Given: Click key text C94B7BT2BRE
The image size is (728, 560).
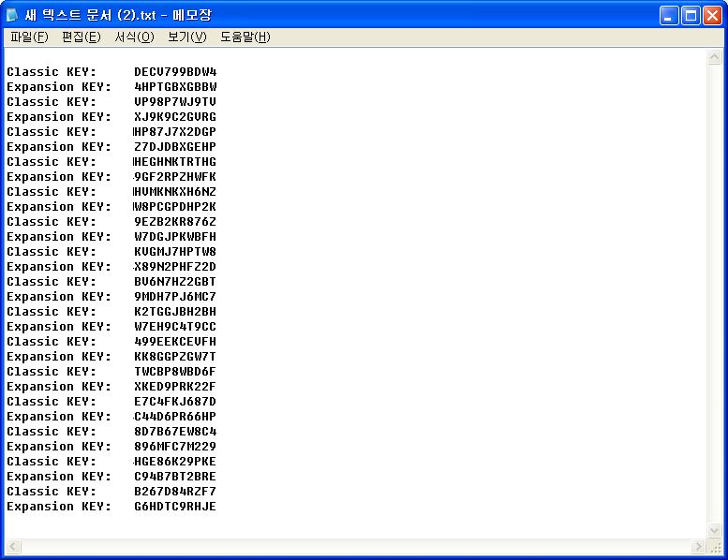Looking at the screenshot, I should 175,477.
